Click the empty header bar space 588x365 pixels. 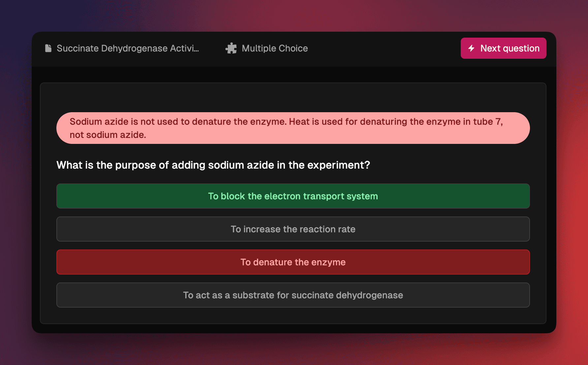[383, 48]
